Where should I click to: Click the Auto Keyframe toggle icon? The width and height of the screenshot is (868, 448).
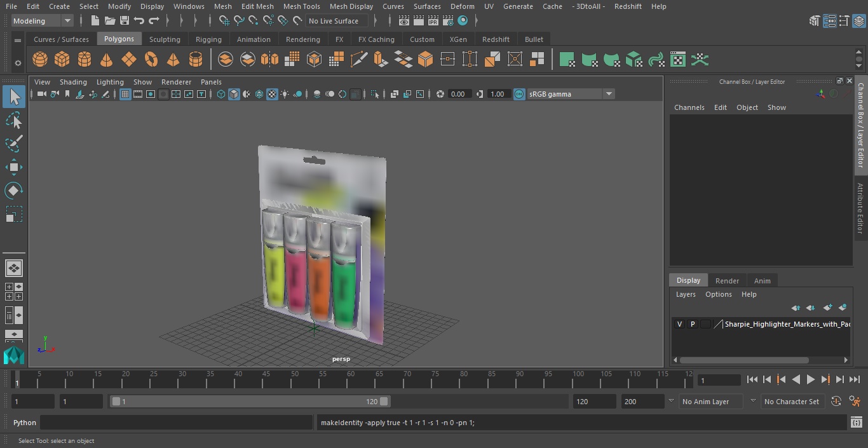click(836, 402)
